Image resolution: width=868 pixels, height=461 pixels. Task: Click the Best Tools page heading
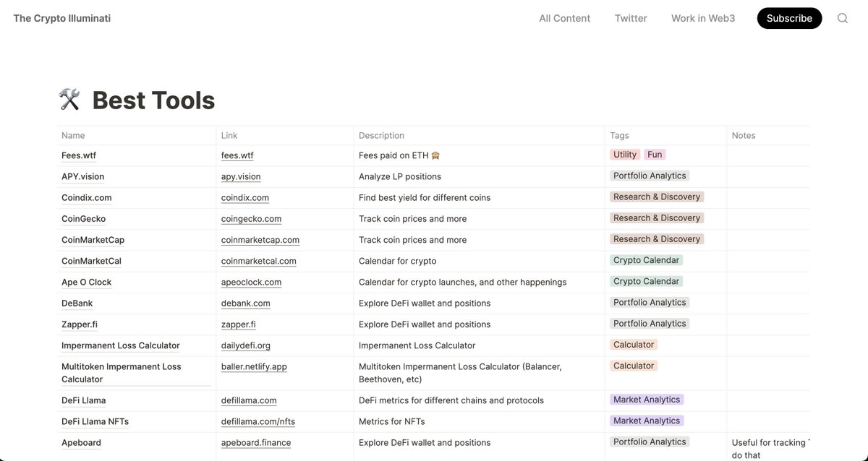(153, 100)
